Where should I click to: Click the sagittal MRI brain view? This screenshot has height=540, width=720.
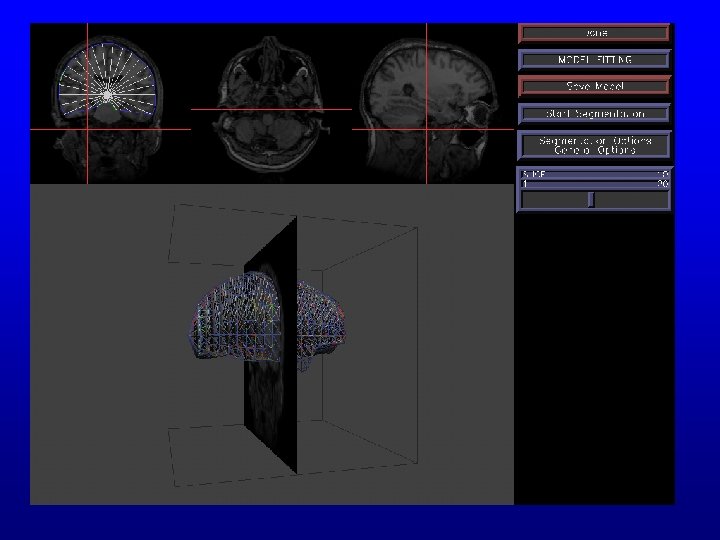click(433, 104)
